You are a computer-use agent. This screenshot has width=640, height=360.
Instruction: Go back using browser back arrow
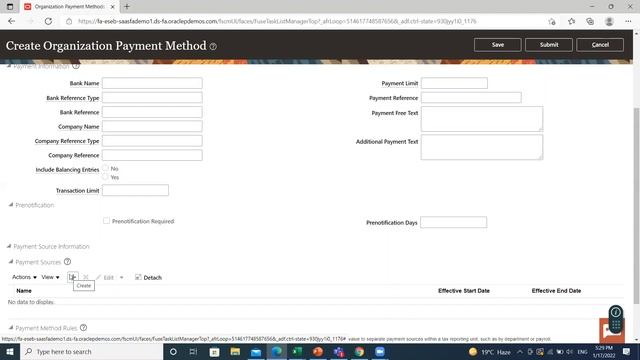(x=11, y=21)
